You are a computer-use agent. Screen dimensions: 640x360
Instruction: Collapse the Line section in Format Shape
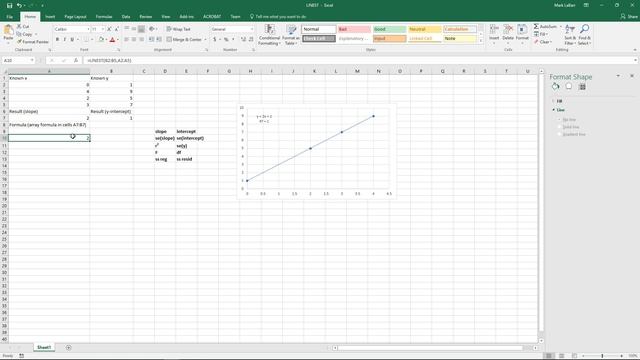point(559,110)
